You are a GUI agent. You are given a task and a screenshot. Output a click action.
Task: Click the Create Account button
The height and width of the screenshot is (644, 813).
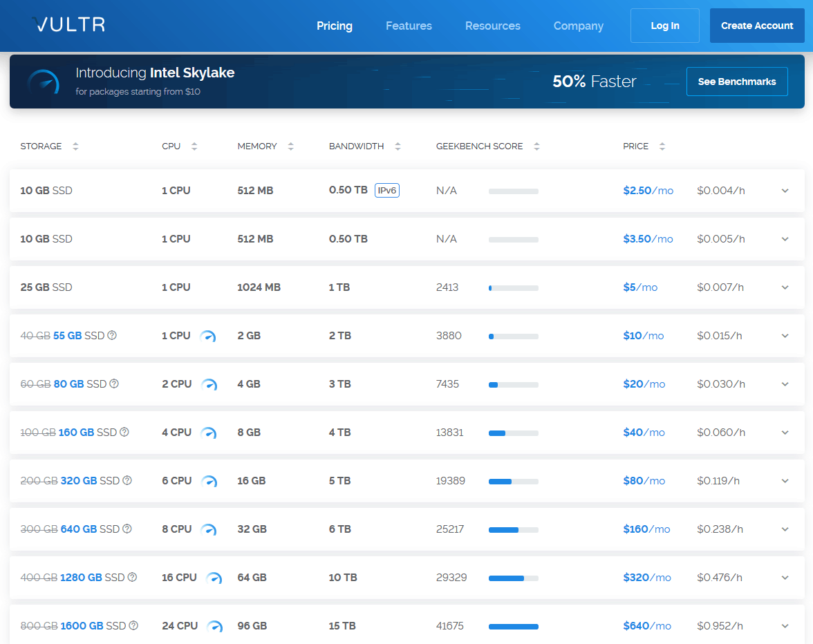click(757, 26)
